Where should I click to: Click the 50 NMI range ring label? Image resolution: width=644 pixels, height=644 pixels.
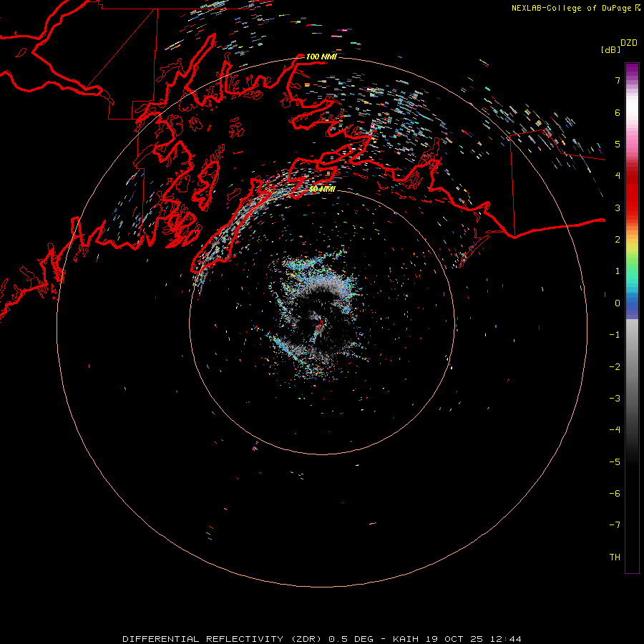coord(322,189)
